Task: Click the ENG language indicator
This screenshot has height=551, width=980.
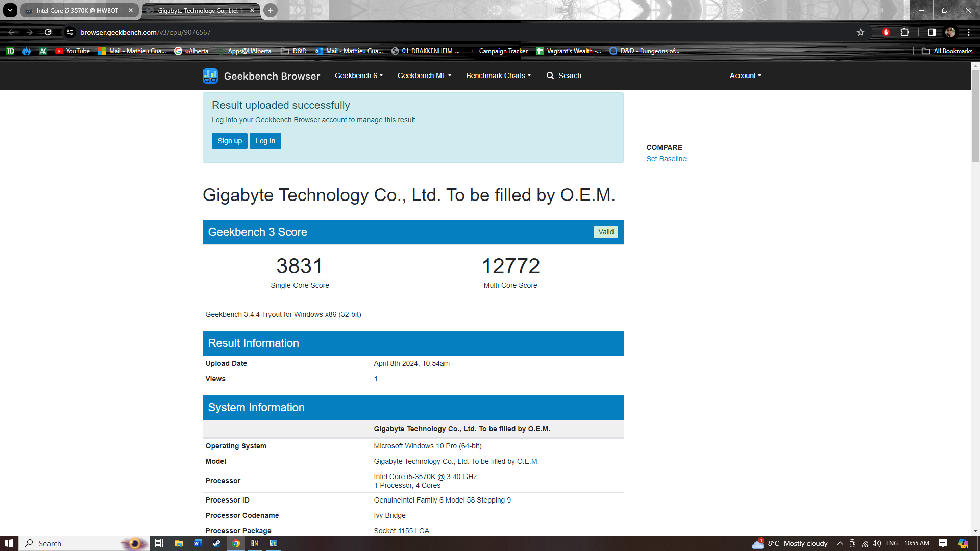Action: tap(892, 543)
